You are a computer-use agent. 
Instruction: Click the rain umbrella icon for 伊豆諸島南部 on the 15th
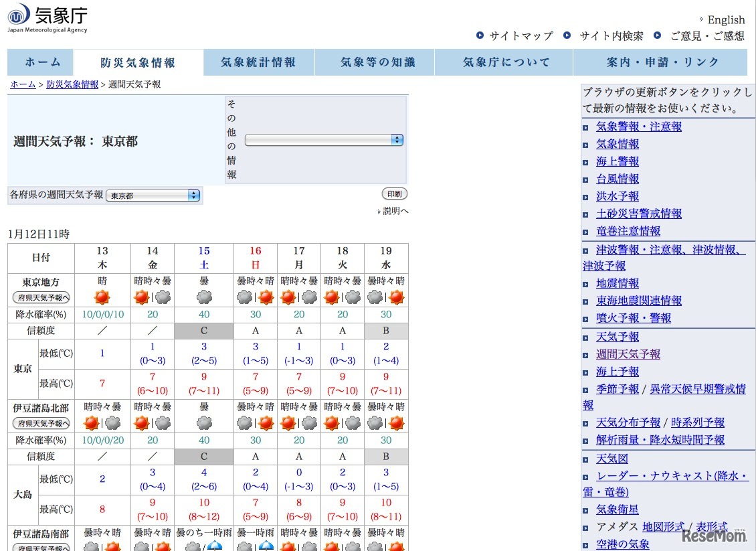coord(214,547)
